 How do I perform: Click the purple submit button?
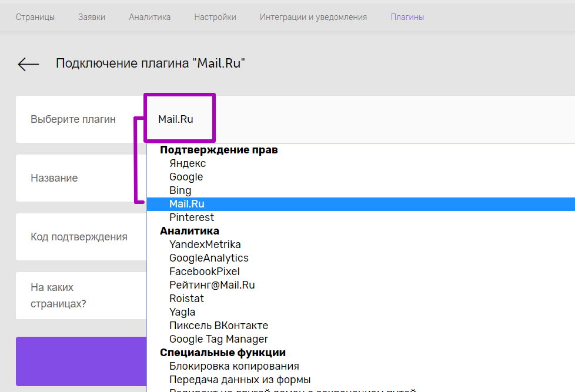tap(81, 361)
